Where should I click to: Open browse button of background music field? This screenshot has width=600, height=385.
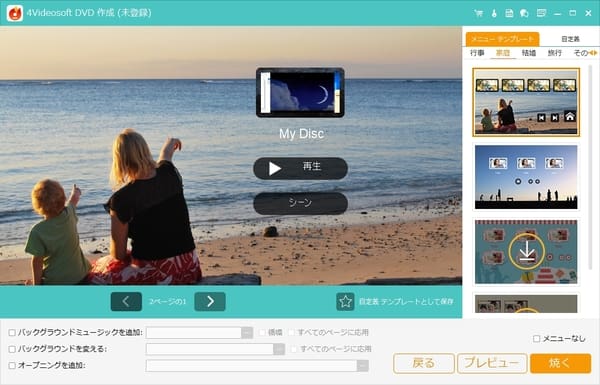247,333
